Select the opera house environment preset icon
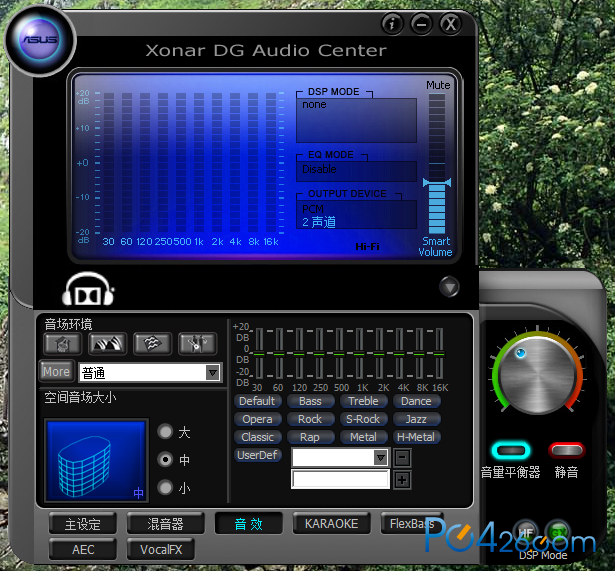 pos(107,344)
